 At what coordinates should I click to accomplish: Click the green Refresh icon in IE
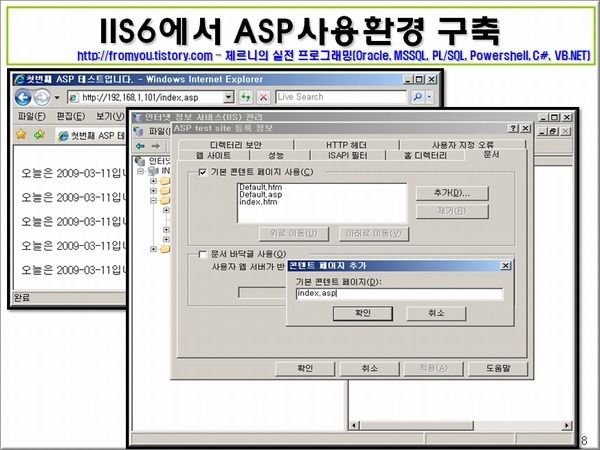coord(246,97)
